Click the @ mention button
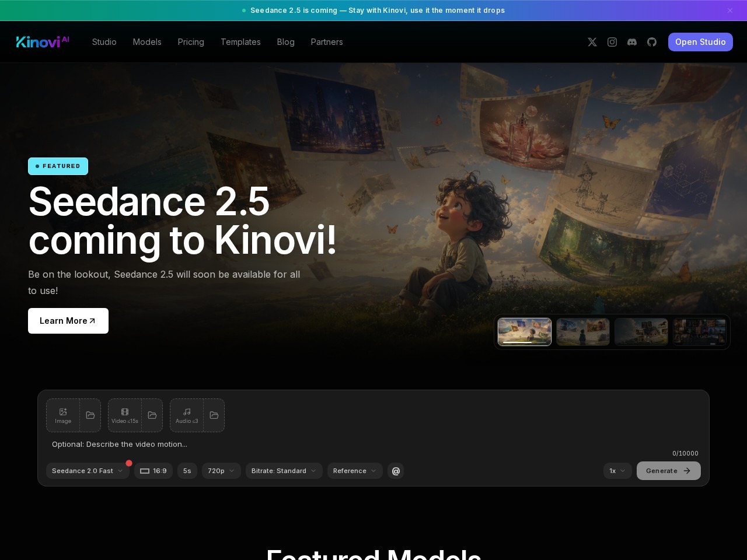Screen dimensions: 747x560 (x=396, y=471)
